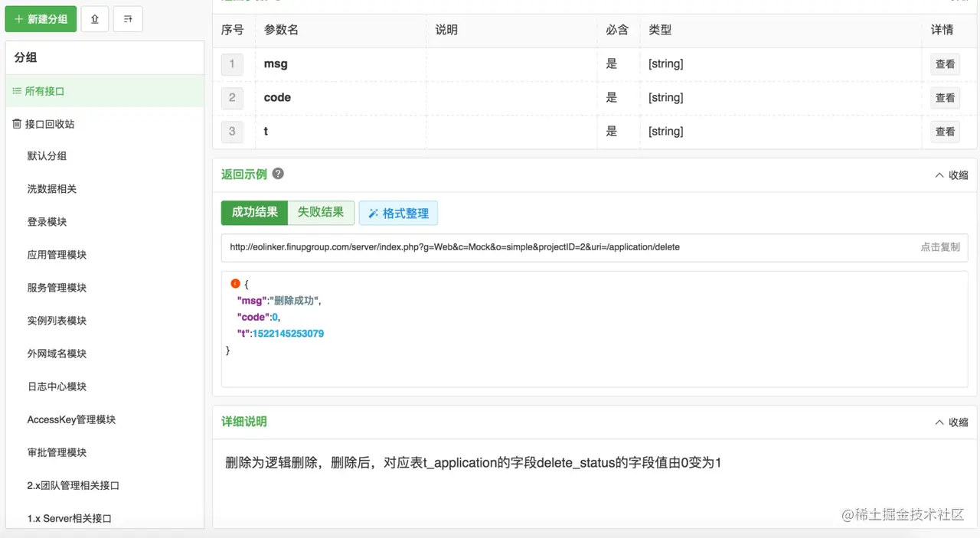Click the 必含 column header
The image size is (980, 538).
click(617, 30)
